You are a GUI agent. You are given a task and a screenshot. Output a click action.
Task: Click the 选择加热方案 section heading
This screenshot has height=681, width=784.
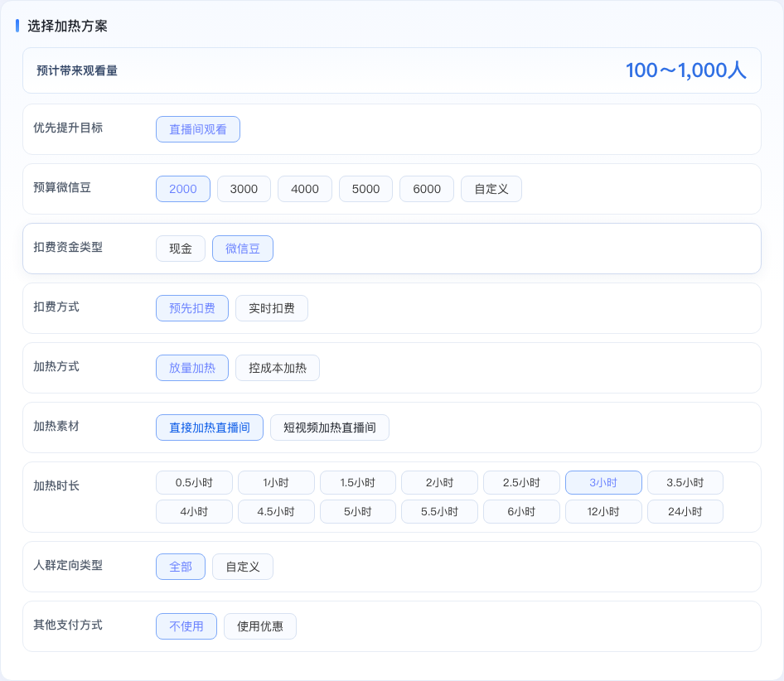pyautogui.click(x=67, y=26)
